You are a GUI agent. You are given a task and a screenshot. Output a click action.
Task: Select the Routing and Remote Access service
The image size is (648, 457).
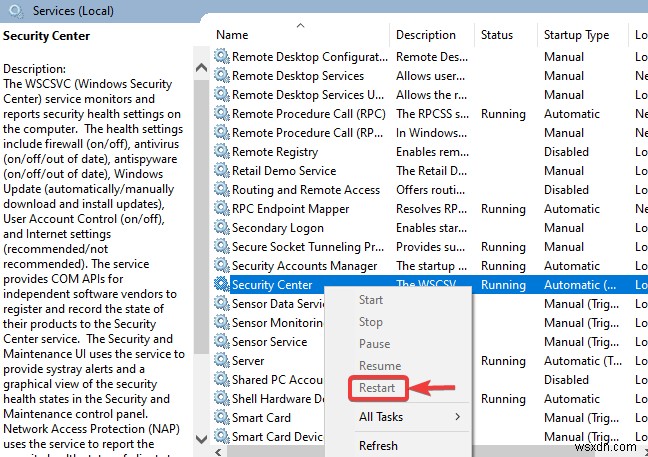306,190
